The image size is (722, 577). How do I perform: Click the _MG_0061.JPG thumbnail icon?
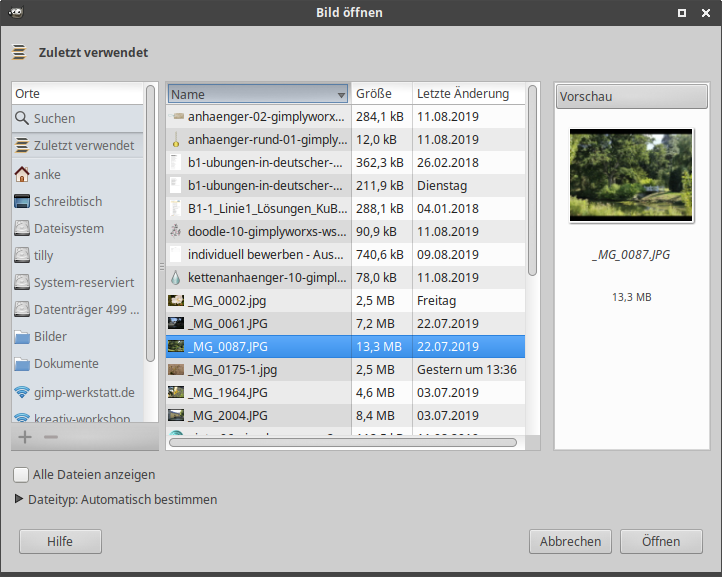point(176,323)
